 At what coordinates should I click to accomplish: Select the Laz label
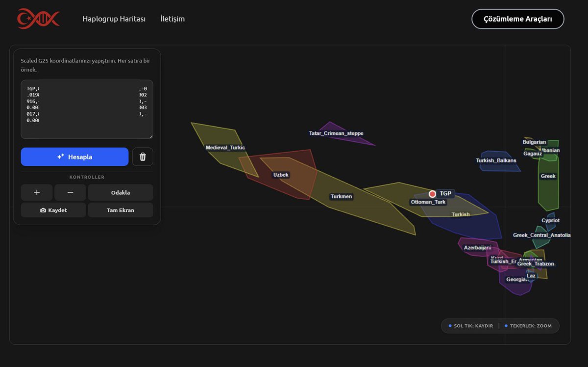click(531, 276)
